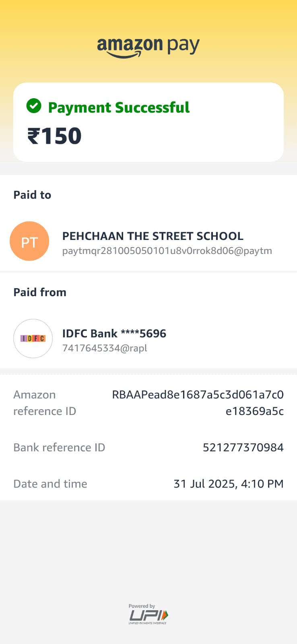Tap the Powered by text
Viewport: 297px width, 644px height.
(142, 606)
